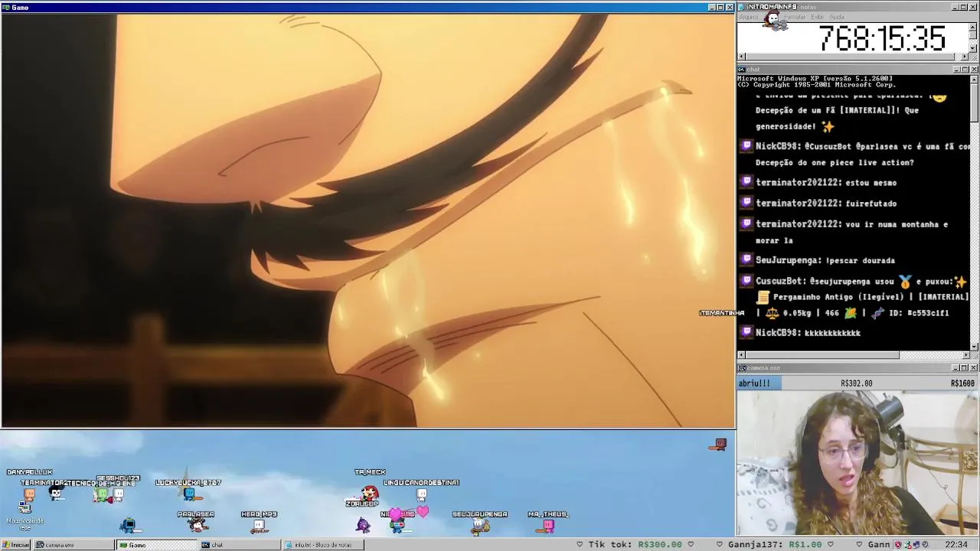
Task: Click the chat window's console title icon
Action: tap(742, 70)
